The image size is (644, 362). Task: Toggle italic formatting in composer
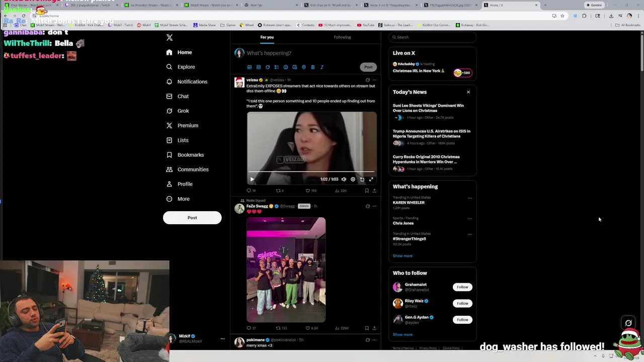click(322, 67)
